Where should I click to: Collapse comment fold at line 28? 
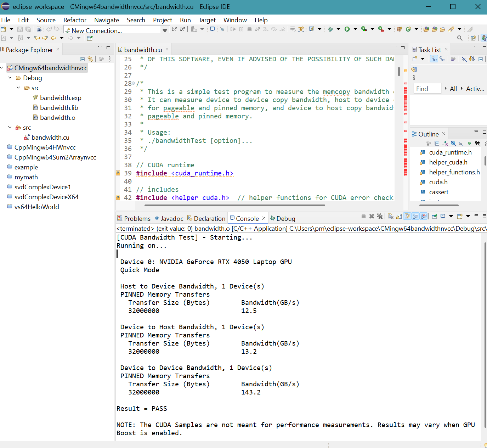(134, 84)
